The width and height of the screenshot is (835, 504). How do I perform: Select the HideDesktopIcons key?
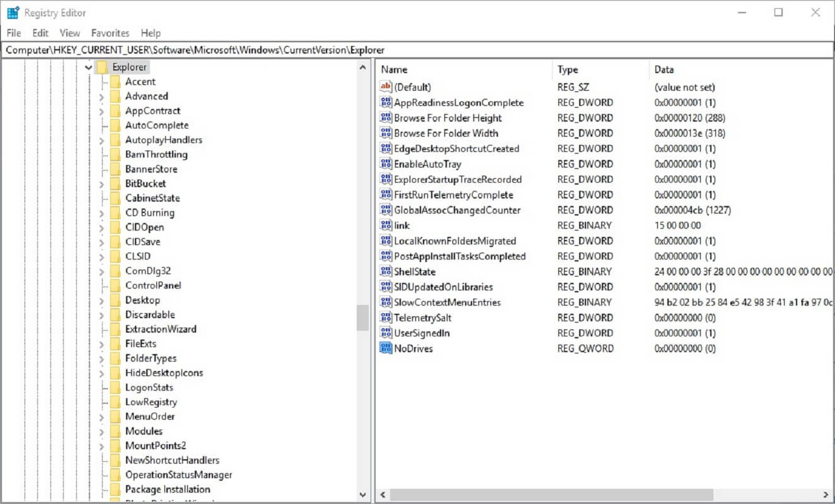[x=164, y=373]
